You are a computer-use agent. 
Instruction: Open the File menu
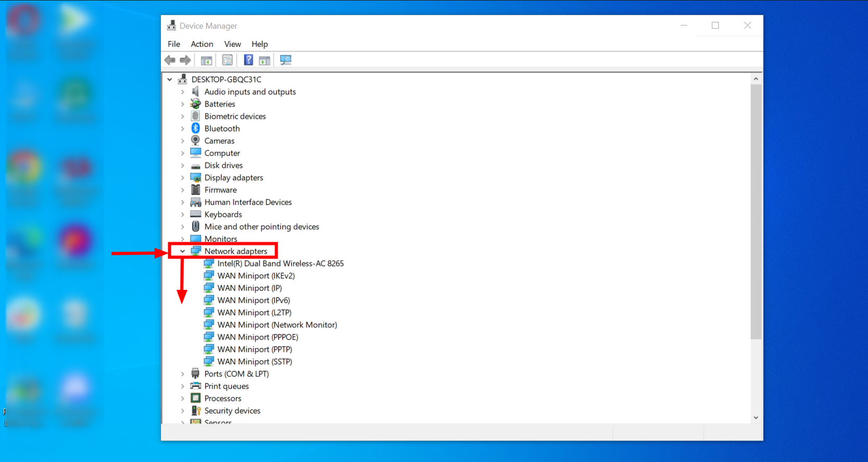pos(174,44)
